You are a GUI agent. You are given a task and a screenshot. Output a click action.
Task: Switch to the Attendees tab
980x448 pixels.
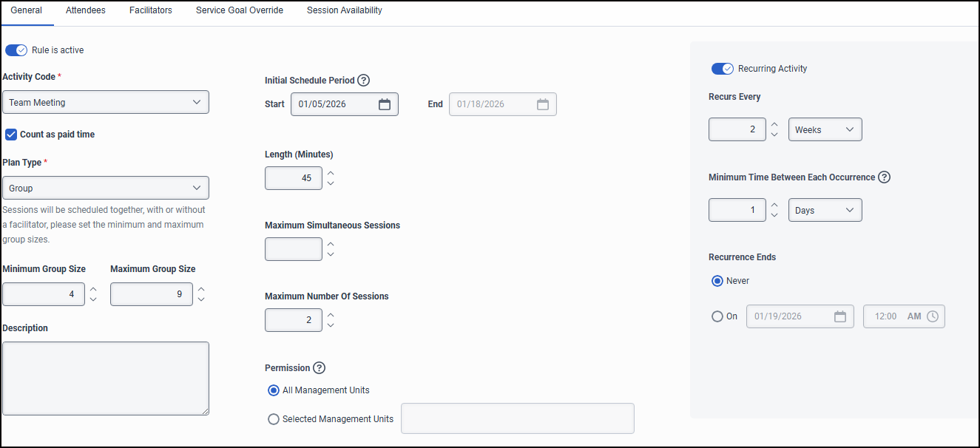pos(86,11)
